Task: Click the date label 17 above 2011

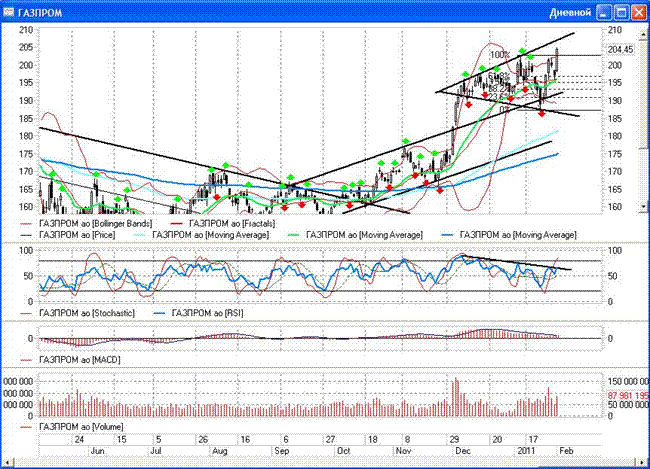Action: tap(533, 440)
